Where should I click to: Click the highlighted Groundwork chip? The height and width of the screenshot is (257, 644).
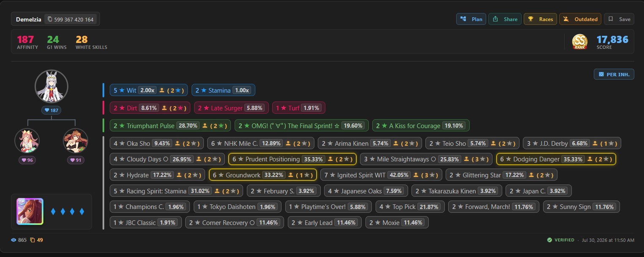click(262, 174)
